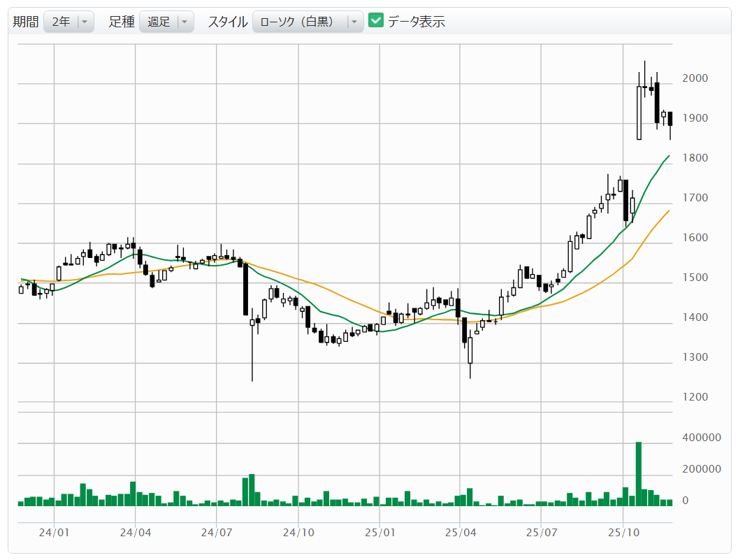
Task: Click the green moving average line's right end
Action: [668, 157]
